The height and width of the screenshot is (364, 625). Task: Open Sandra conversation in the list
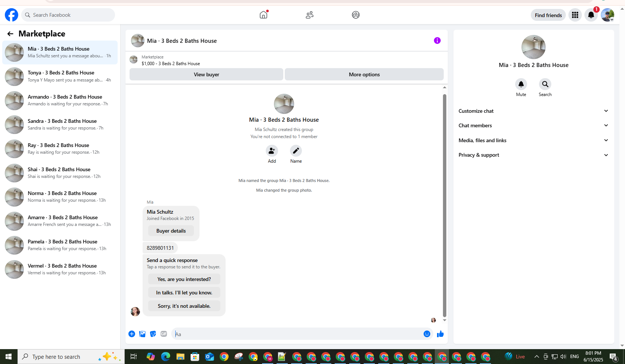point(60,125)
